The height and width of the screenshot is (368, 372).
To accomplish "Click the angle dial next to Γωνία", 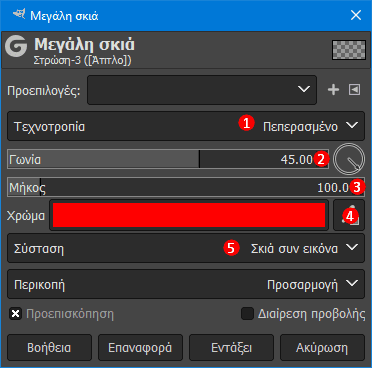I will (x=348, y=159).
